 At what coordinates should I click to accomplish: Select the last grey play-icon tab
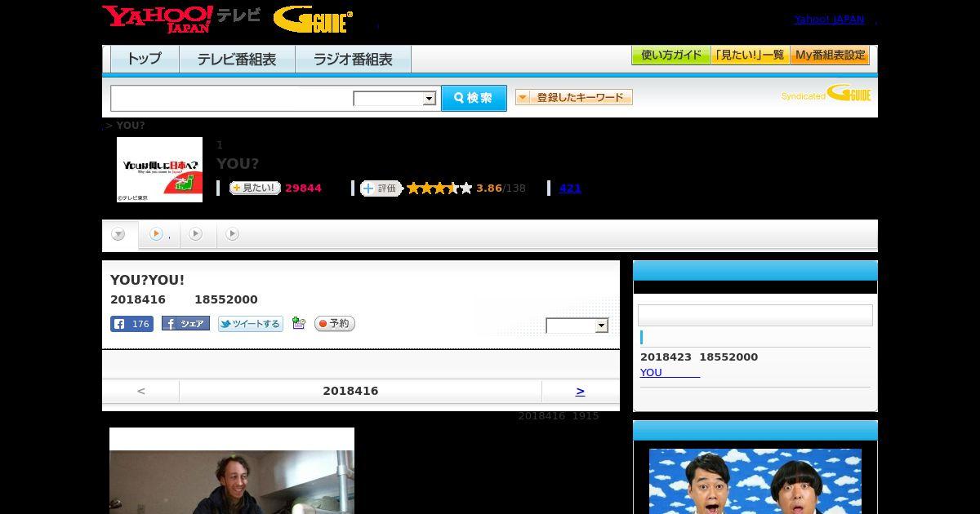click(233, 234)
